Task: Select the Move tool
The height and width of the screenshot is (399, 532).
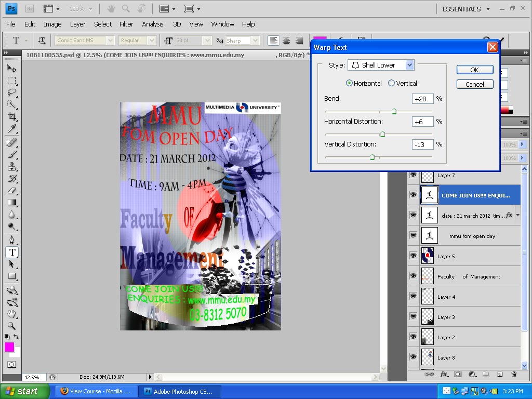Action: pyautogui.click(x=12, y=69)
